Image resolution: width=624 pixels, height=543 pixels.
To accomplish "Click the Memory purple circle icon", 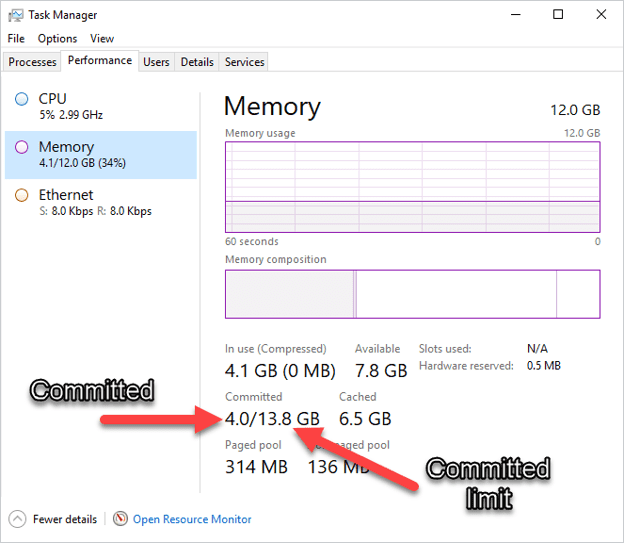I will [21, 147].
